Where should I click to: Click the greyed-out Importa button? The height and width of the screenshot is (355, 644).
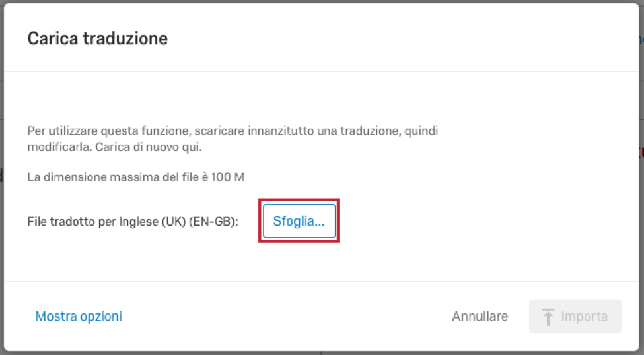click(575, 317)
